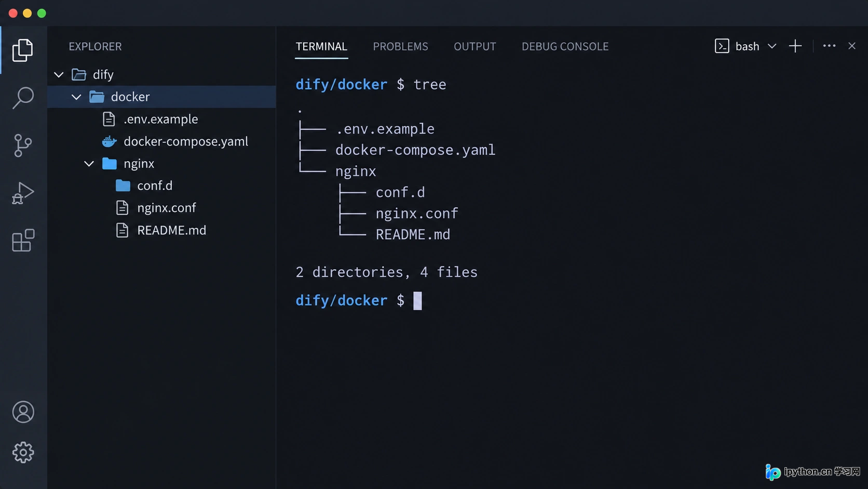868x489 pixels.
Task: Select the dify root folder name
Action: [103, 75]
